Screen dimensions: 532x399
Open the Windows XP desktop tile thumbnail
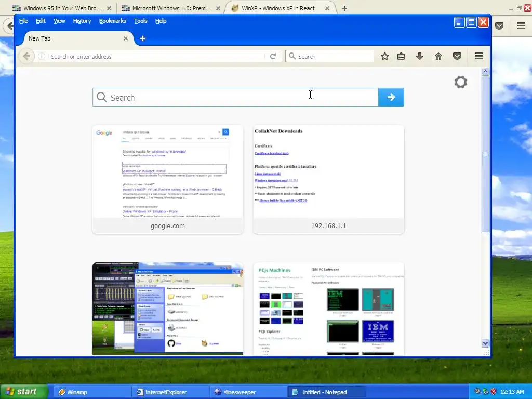click(168, 309)
